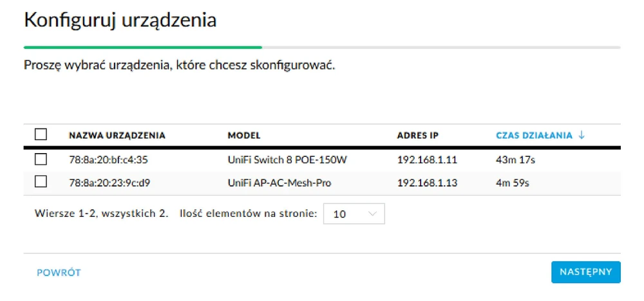The width and height of the screenshot is (644, 301).
Task: Tick the select-all checkbox in table header
Action: click(x=41, y=134)
